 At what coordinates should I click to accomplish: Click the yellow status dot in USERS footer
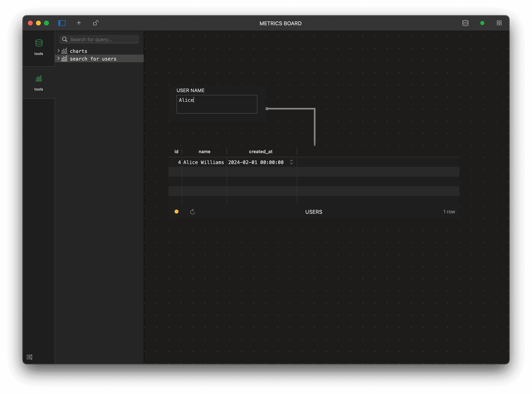(176, 212)
